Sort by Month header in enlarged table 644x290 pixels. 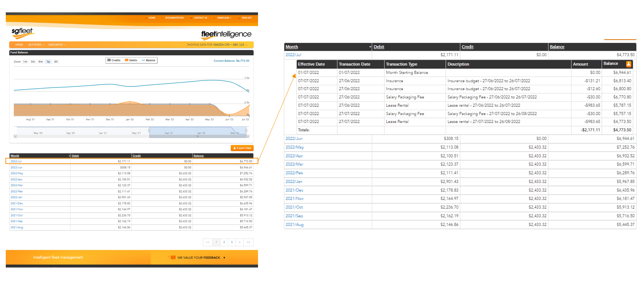pos(292,47)
